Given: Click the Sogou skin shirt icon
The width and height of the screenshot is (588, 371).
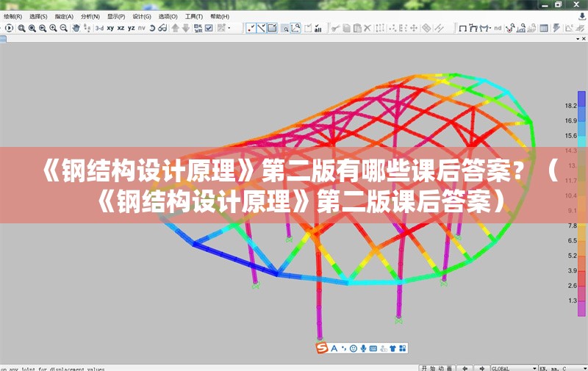Looking at the screenshot, I should [x=392, y=348].
